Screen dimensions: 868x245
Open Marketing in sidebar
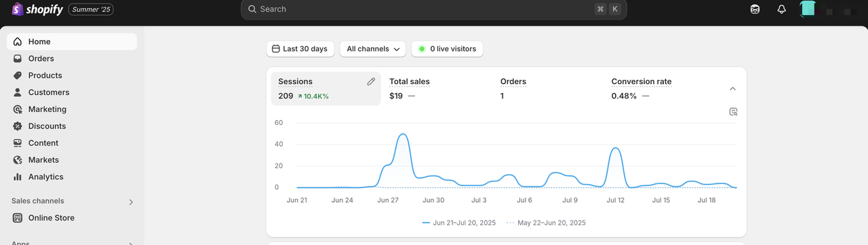(72, 109)
